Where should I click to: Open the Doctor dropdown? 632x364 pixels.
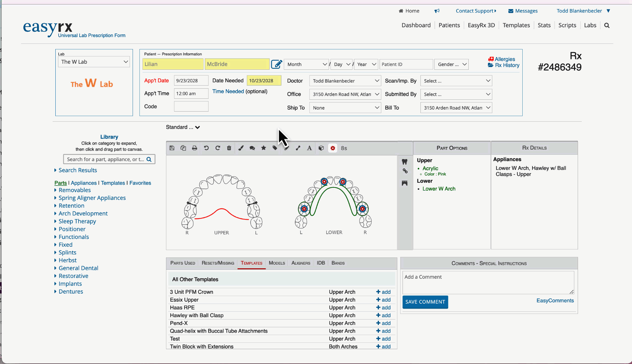pyautogui.click(x=345, y=81)
